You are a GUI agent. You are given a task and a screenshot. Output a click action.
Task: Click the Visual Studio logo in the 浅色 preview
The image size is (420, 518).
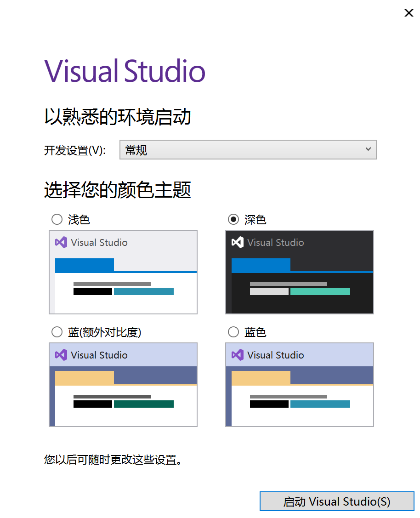tap(61, 242)
